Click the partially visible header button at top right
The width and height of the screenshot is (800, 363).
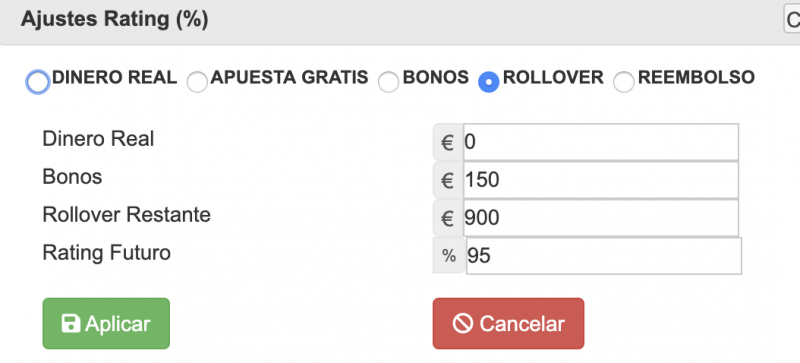[x=792, y=20]
